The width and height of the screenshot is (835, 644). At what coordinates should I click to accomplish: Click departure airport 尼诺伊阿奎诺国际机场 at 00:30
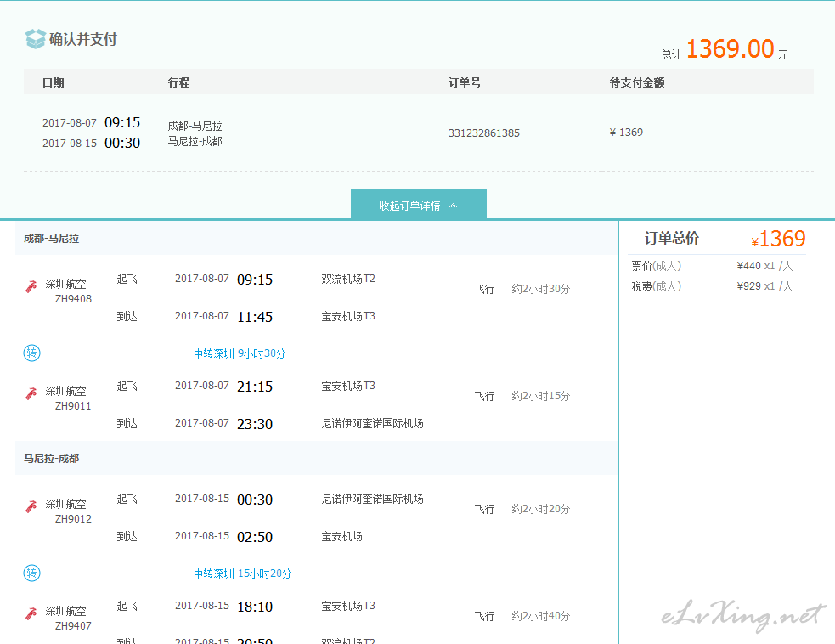pos(372,499)
